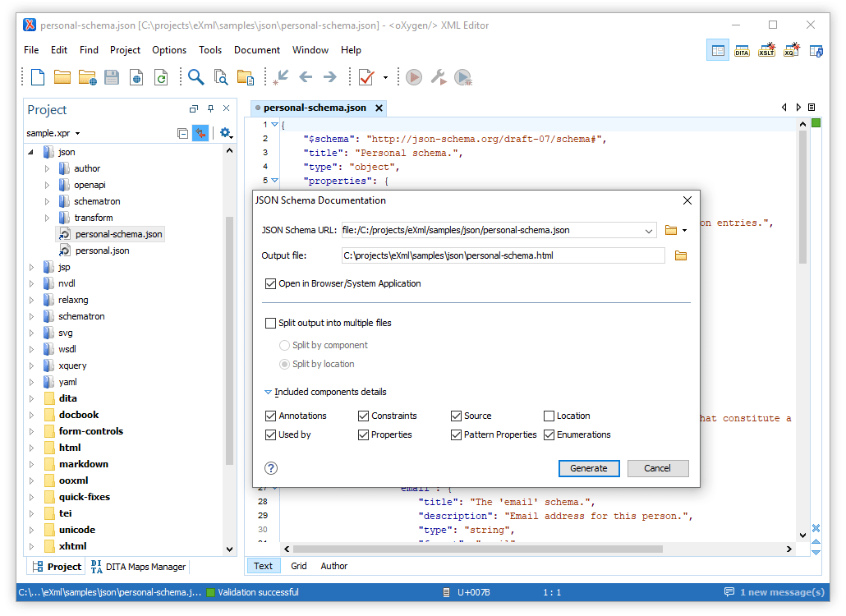
Task: Switch to the XSLT debugger perspective
Action: pyautogui.click(x=766, y=50)
